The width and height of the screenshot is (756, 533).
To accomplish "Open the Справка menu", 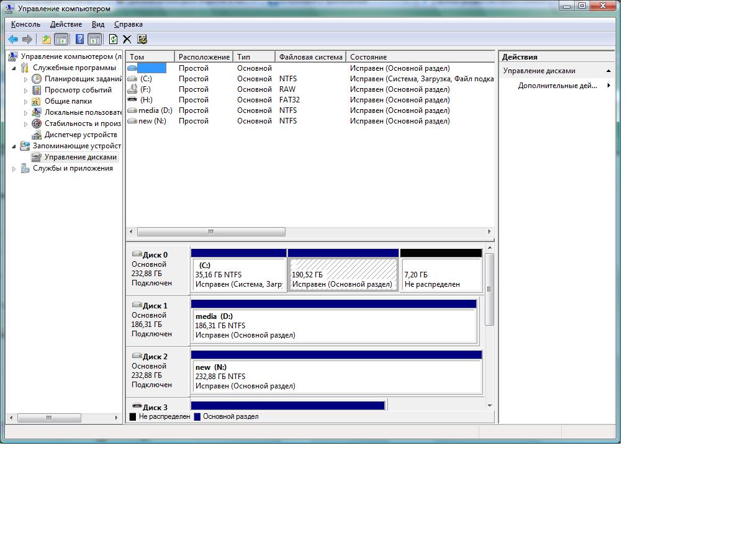I will pos(128,24).
